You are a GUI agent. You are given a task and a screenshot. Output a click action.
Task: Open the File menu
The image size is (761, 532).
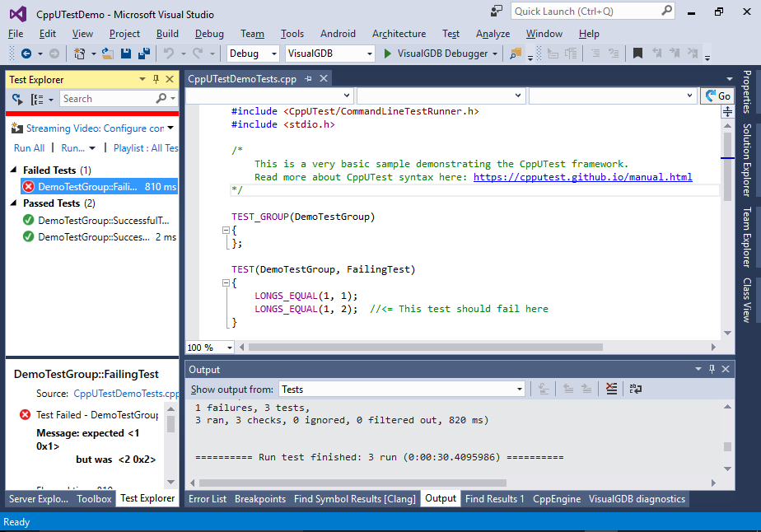click(x=16, y=34)
